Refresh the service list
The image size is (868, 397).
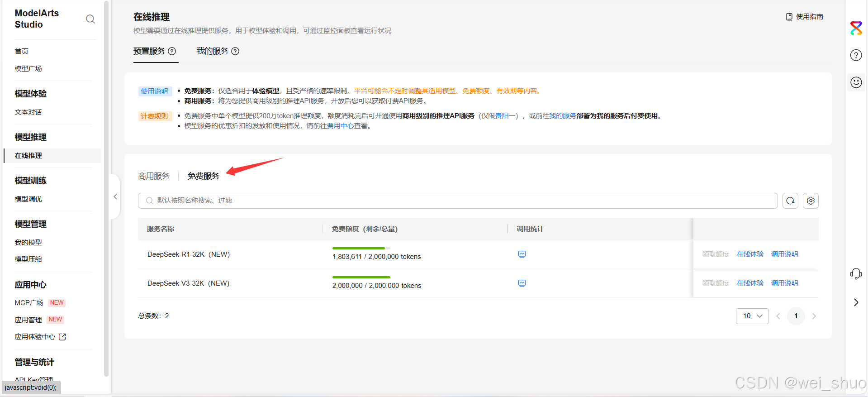(790, 201)
